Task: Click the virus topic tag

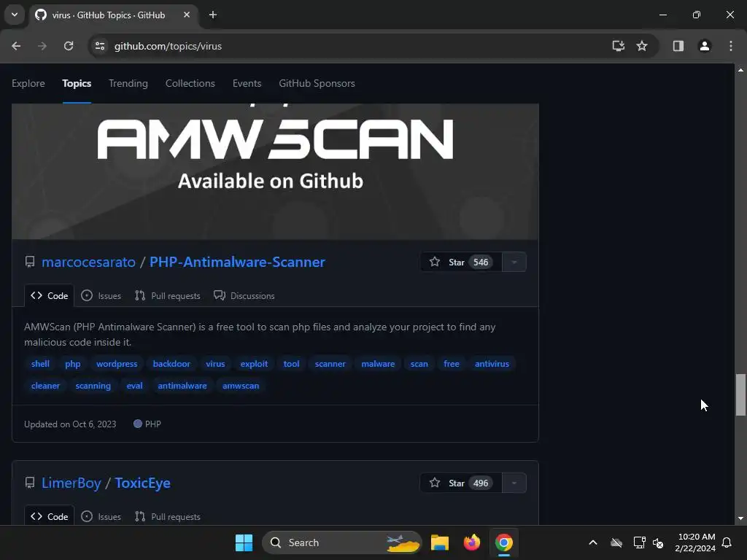Action: 215,364
